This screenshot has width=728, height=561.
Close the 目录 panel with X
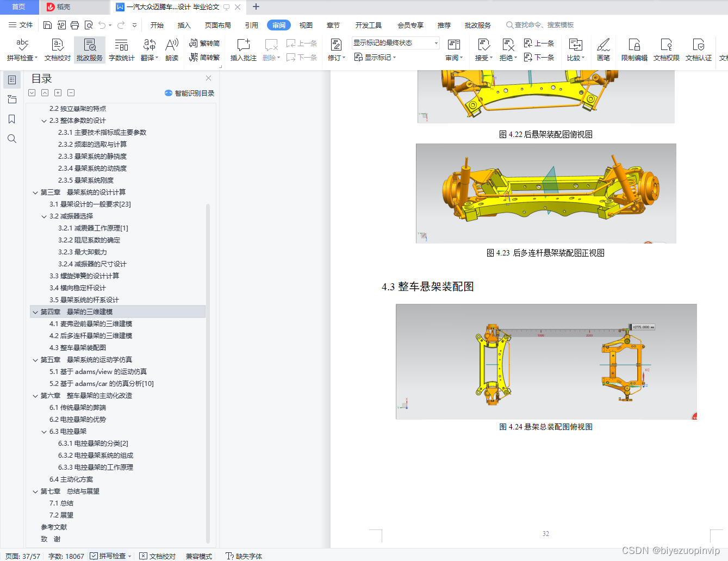pyautogui.click(x=208, y=78)
